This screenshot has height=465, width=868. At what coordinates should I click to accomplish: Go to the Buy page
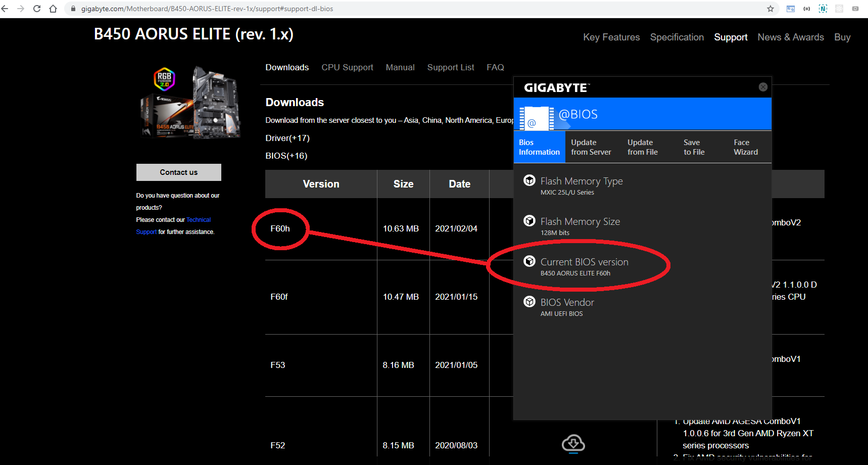[x=842, y=37]
